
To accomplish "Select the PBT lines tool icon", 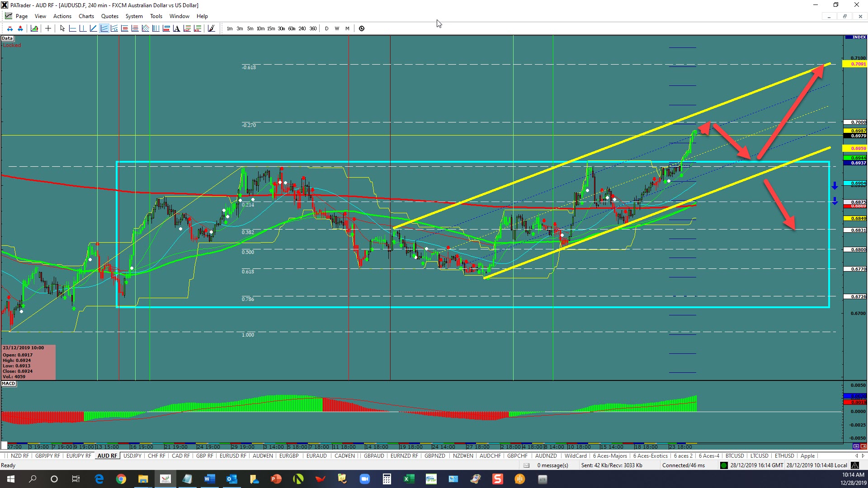I will (187, 28).
